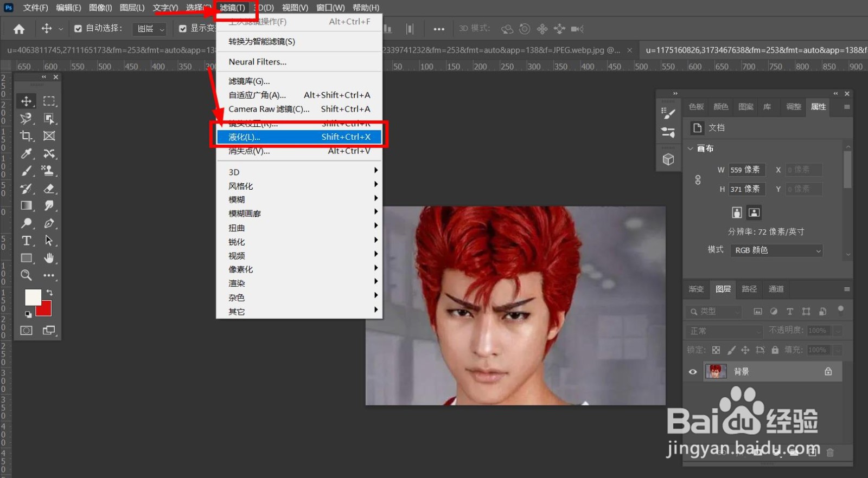The width and height of the screenshot is (868, 478).
Task: Open the RGB 颜色 mode dropdown
Action: click(x=777, y=250)
